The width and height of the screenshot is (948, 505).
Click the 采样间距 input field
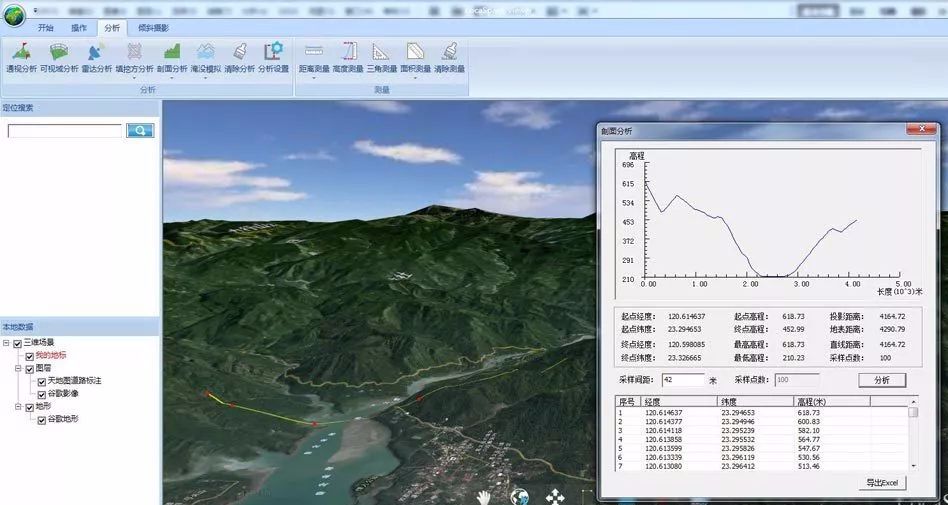coord(683,380)
